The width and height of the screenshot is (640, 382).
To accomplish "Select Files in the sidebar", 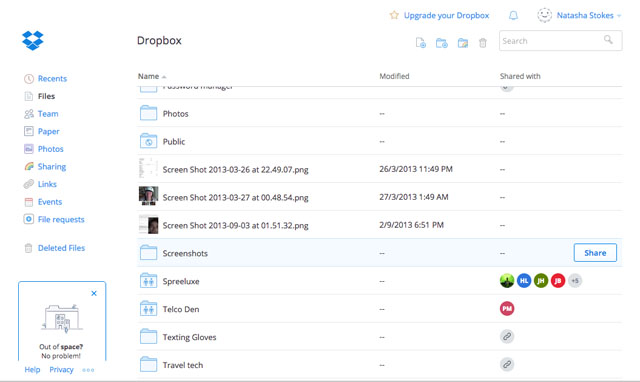I will [46, 96].
